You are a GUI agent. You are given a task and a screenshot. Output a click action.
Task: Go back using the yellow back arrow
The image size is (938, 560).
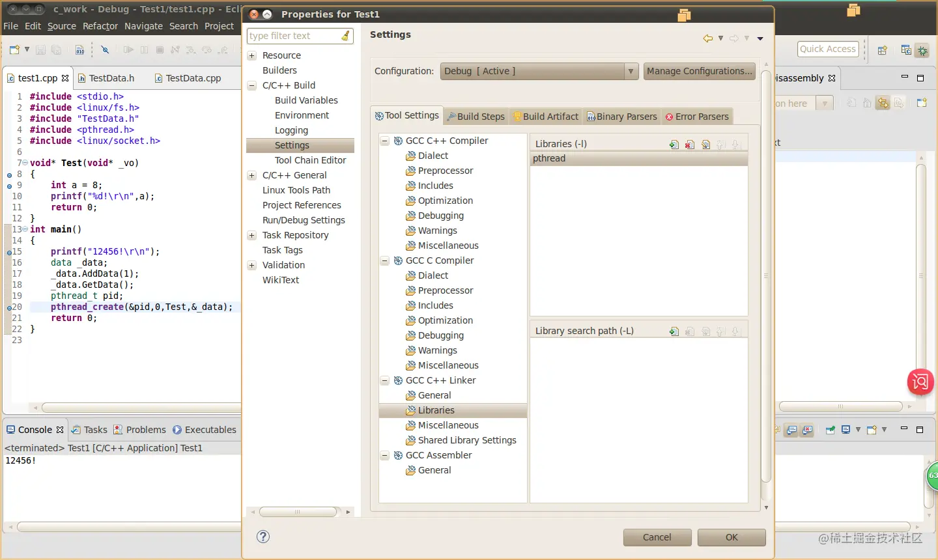coord(707,38)
